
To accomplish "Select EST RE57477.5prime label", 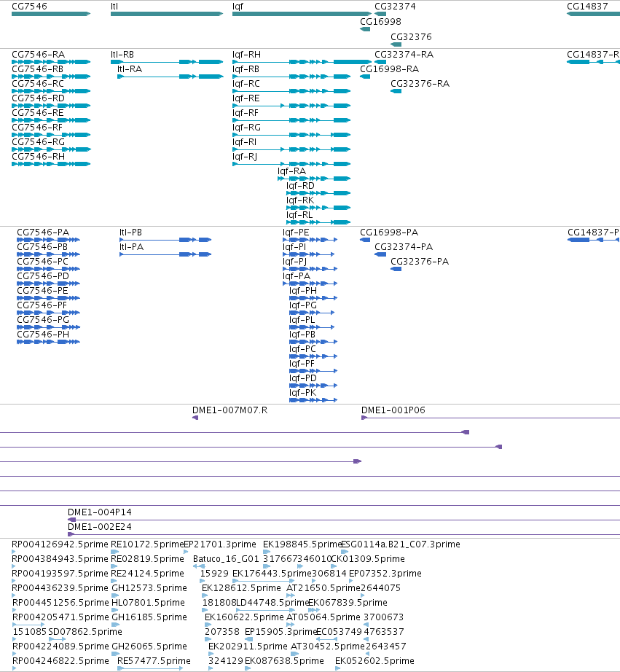I will click(x=154, y=661).
